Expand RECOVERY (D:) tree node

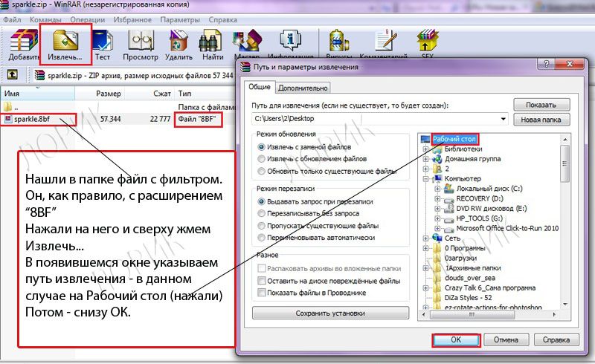click(437, 198)
